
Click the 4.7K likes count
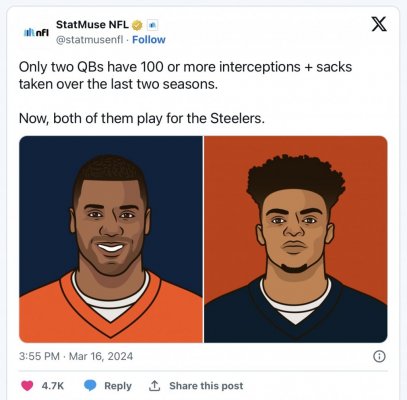pos(52,386)
